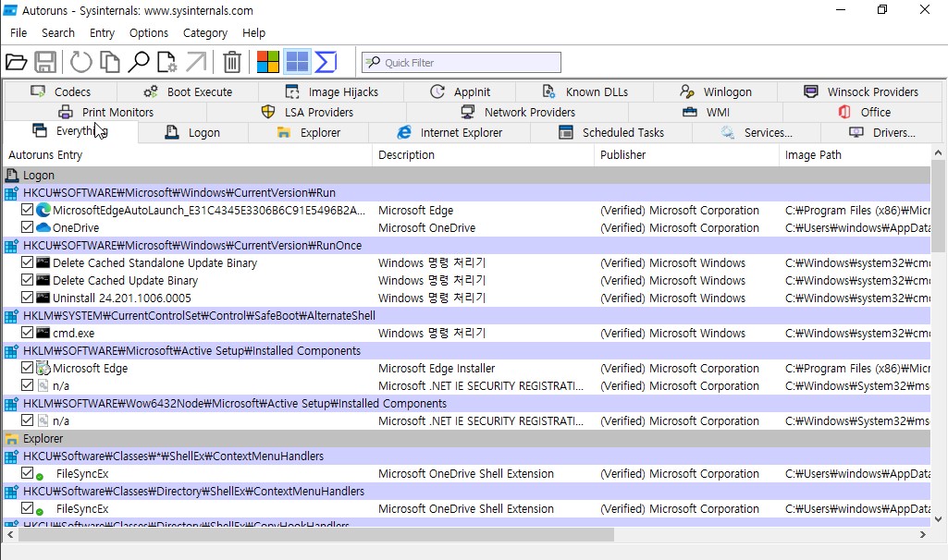The height and width of the screenshot is (560, 948).
Task: Click the page-with-gear properties icon
Action: 166,62
